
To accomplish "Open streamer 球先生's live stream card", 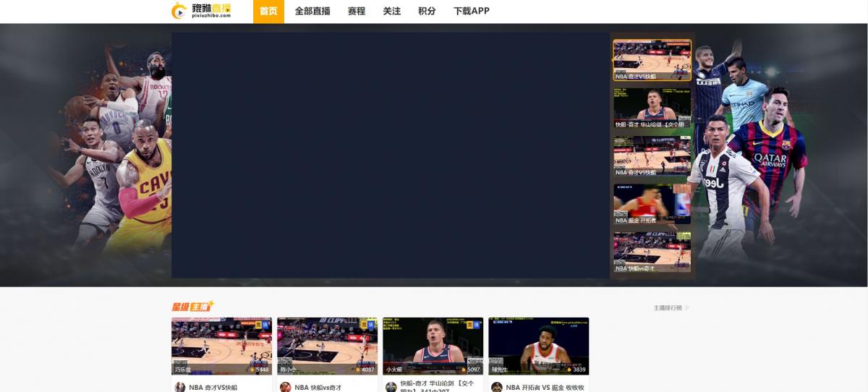I will 538,346.
